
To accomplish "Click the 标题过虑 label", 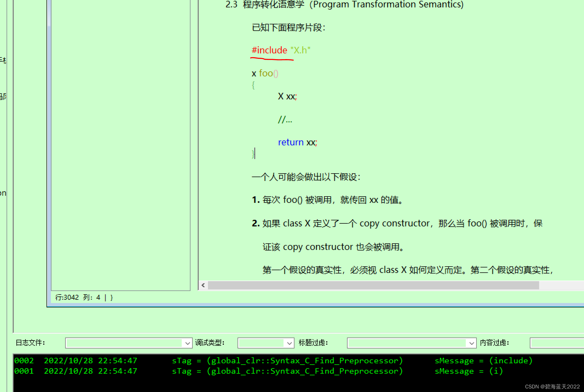I will 313,343.
